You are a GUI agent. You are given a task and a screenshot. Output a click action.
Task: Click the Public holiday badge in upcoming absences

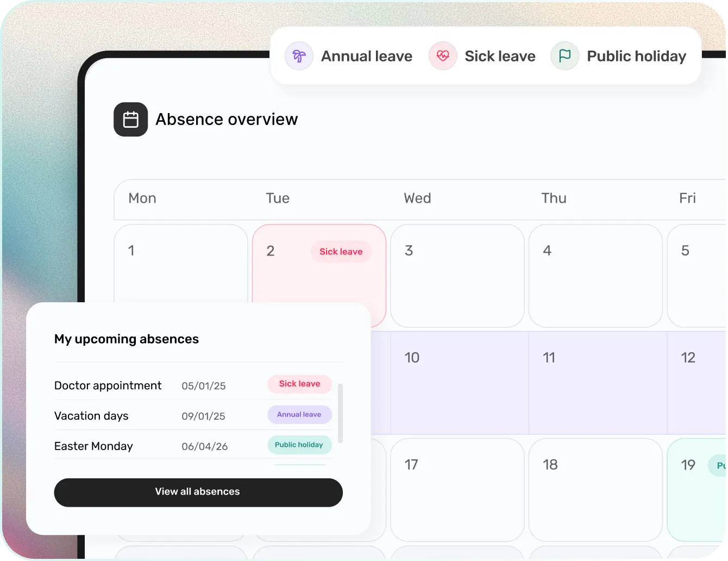tap(299, 445)
